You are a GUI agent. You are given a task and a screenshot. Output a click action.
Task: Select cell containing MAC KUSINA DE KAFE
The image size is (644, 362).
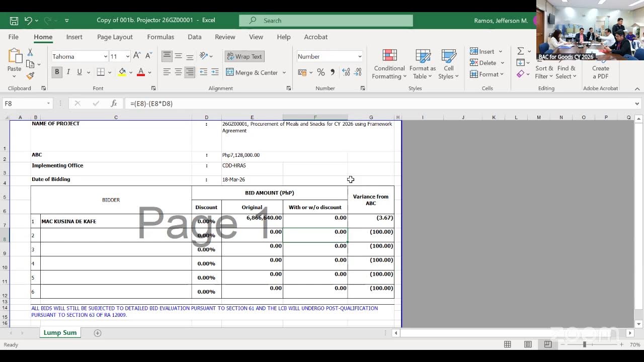click(116, 221)
